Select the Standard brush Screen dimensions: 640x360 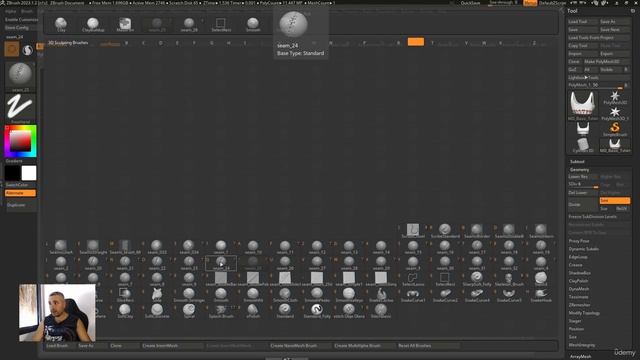pos(285,311)
